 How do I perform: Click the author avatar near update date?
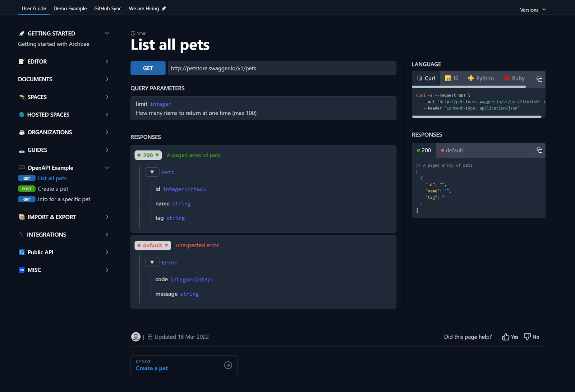point(136,337)
